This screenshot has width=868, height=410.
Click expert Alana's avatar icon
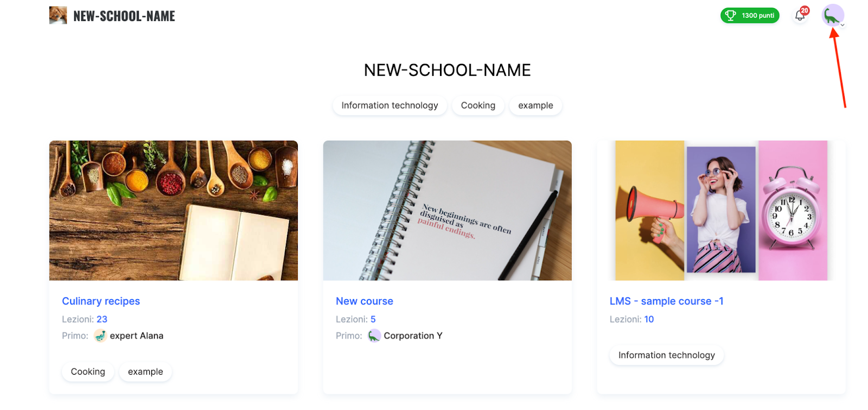(x=100, y=336)
